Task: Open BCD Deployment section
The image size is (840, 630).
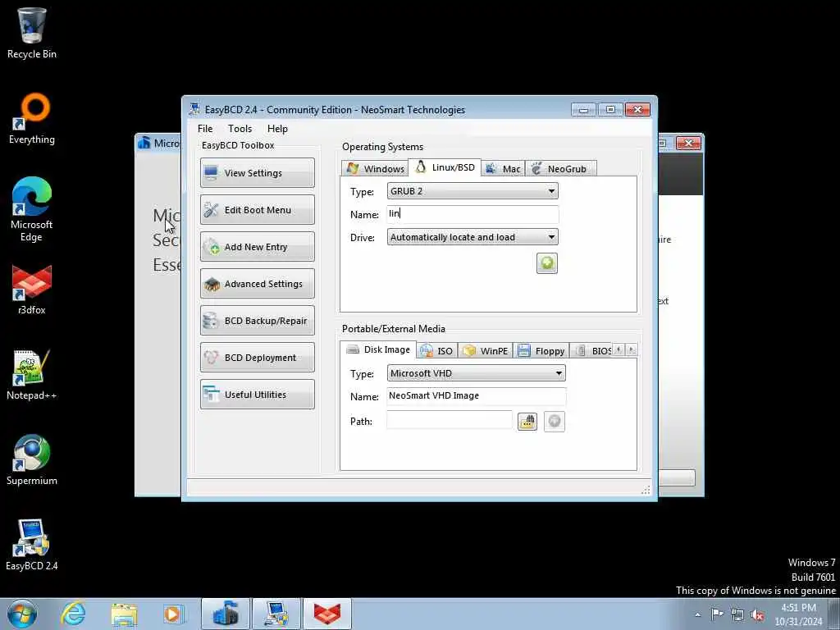Action: click(x=257, y=358)
